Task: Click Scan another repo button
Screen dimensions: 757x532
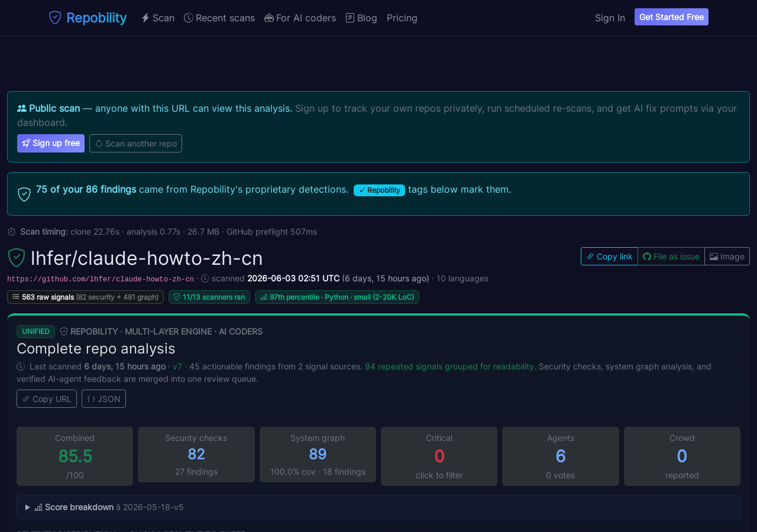Action: click(x=135, y=143)
